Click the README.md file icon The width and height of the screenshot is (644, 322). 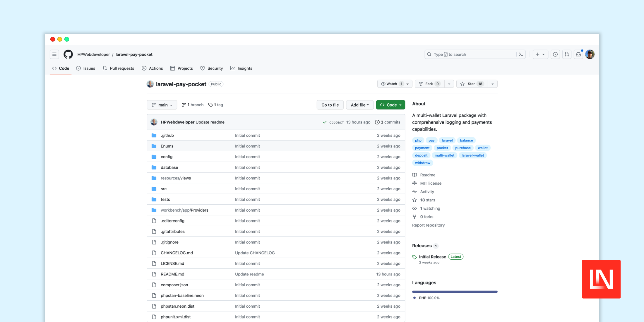click(154, 274)
